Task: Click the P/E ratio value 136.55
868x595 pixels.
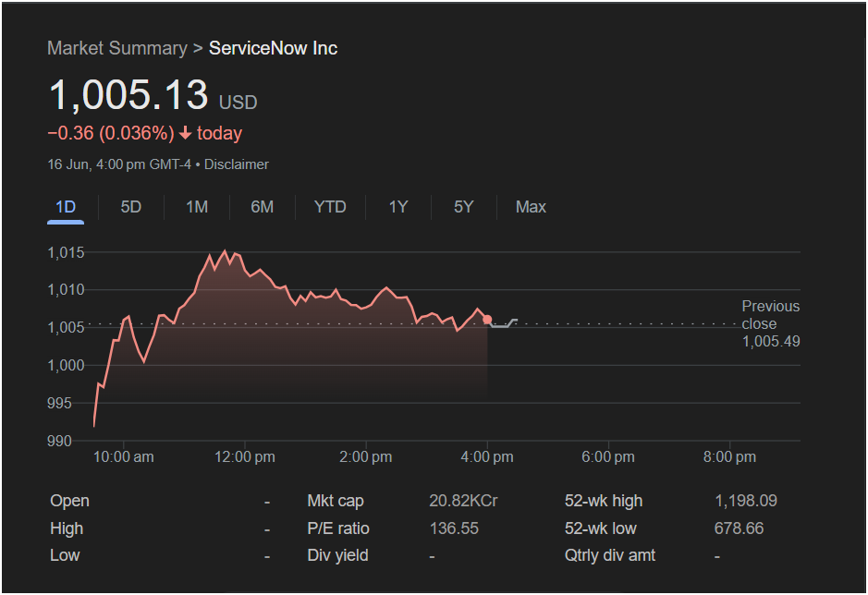Action: (x=454, y=528)
